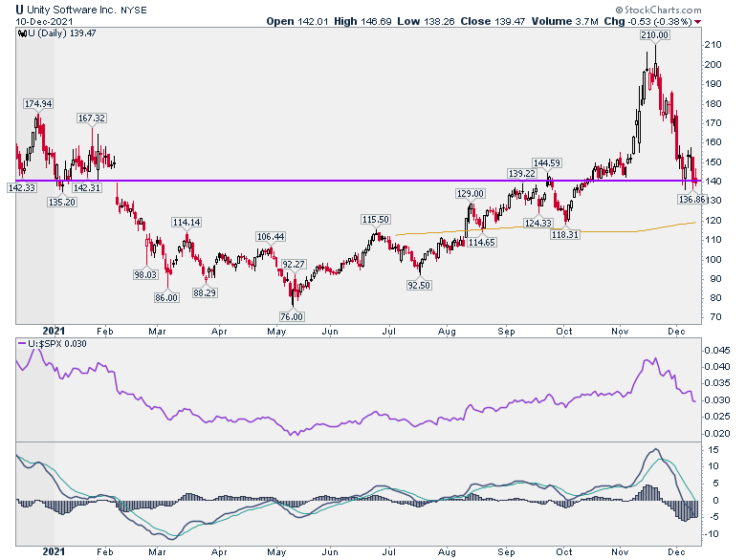Click the 136.86 latest low label
746x560 pixels.
tap(692, 199)
